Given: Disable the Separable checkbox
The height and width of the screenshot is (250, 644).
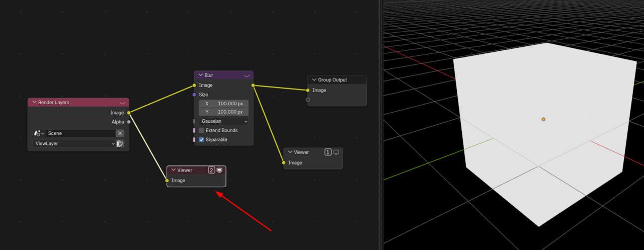Looking at the screenshot, I should pyautogui.click(x=202, y=139).
